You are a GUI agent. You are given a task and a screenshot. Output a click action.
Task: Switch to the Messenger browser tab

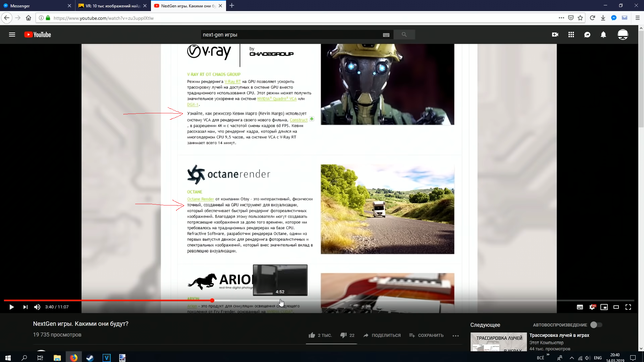[34, 6]
